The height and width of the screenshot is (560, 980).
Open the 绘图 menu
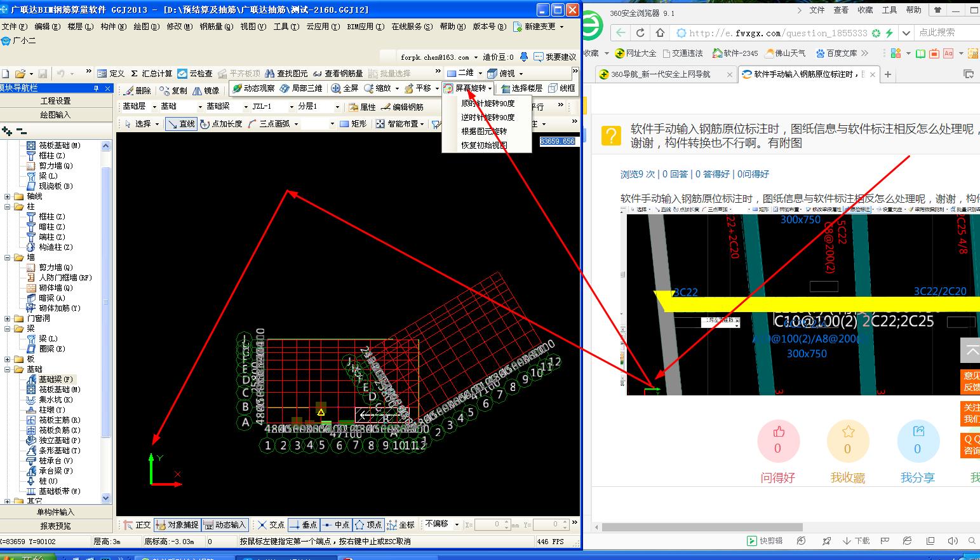146,27
